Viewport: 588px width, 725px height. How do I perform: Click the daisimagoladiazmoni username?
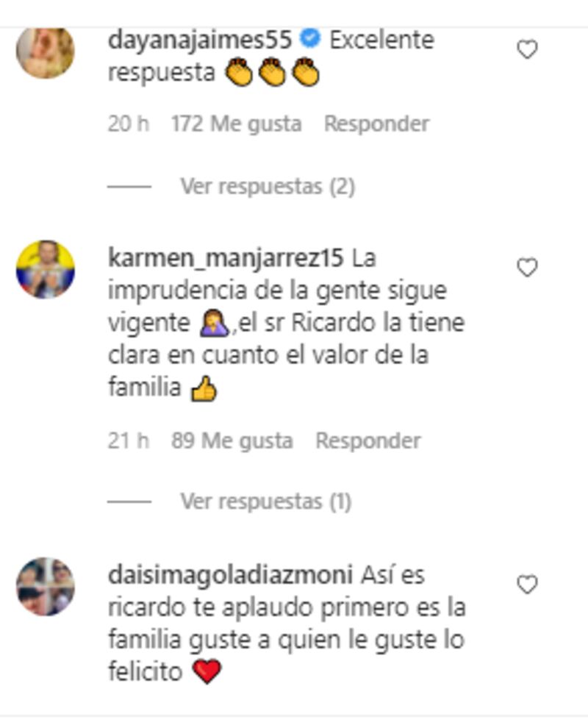[x=230, y=575]
